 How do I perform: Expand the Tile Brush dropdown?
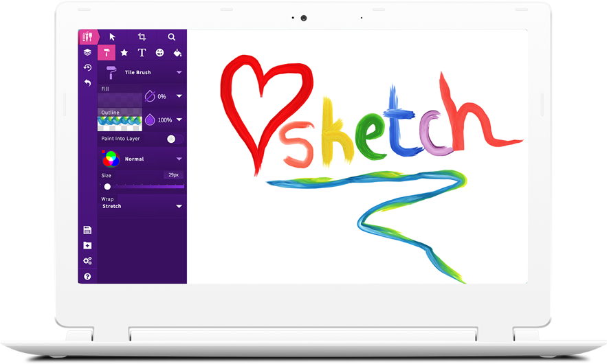tap(179, 72)
